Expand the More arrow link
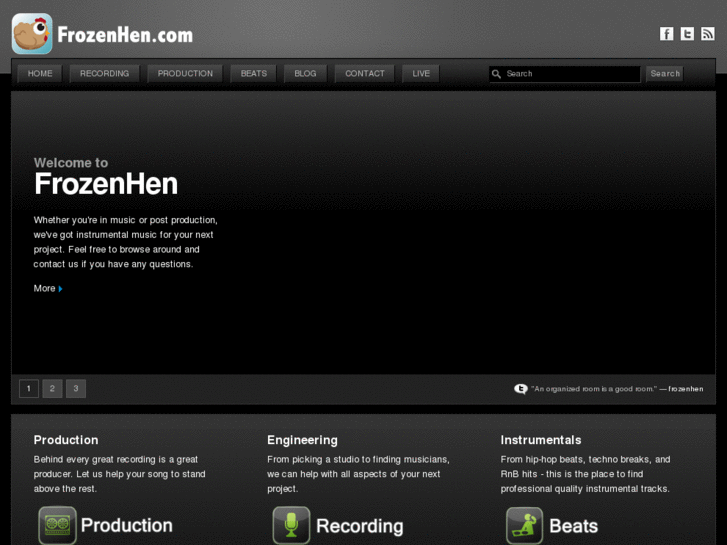The height and width of the screenshot is (545, 727). [48, 289]
